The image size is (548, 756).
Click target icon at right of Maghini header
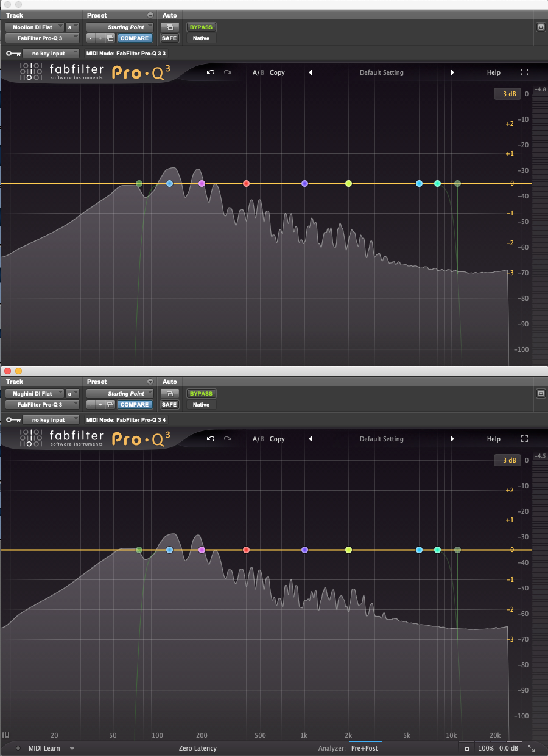(x=541, y=394)
